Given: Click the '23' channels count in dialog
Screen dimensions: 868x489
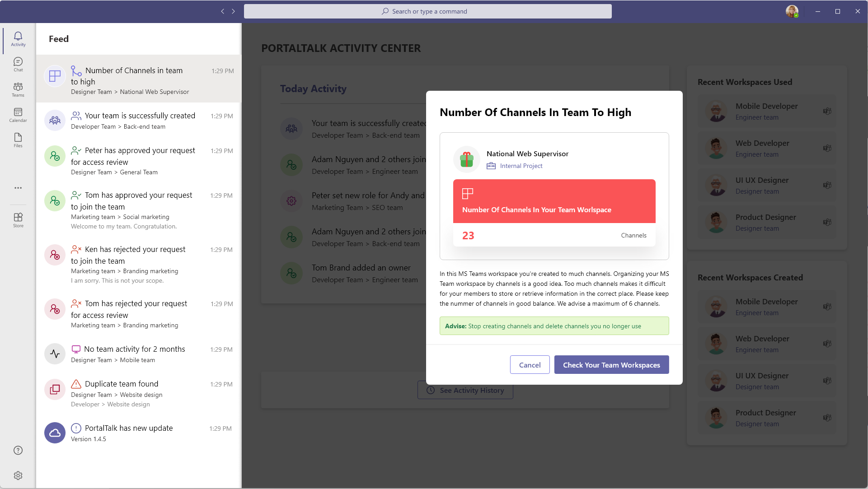Looking at the screenshot, I should coord(468,235).
